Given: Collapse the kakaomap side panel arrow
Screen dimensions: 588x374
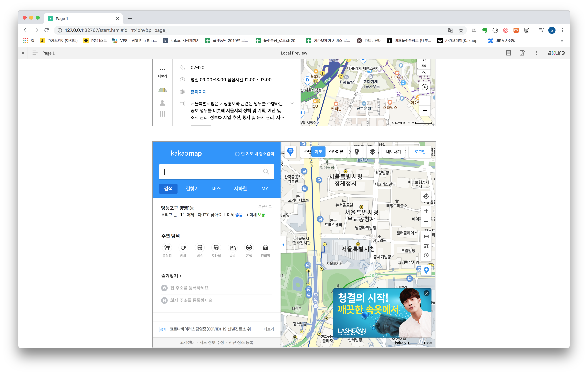Looking at the screenshot, I should pos(283,244).
